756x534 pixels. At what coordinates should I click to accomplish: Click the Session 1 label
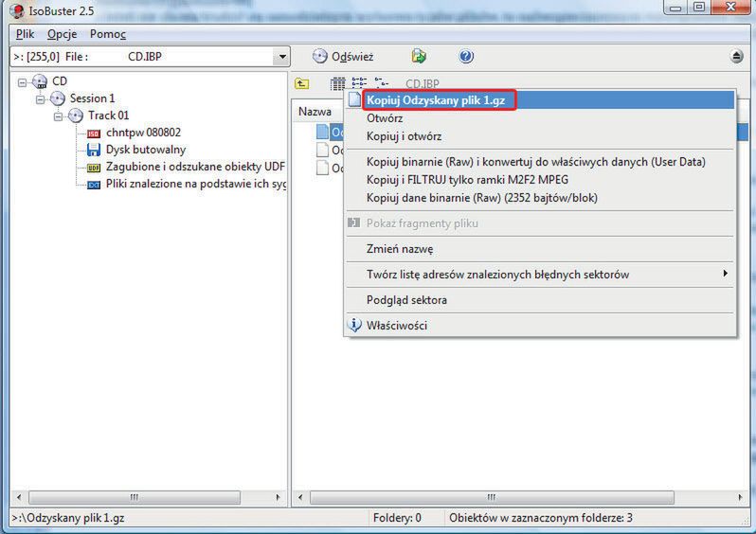[92, 98]
